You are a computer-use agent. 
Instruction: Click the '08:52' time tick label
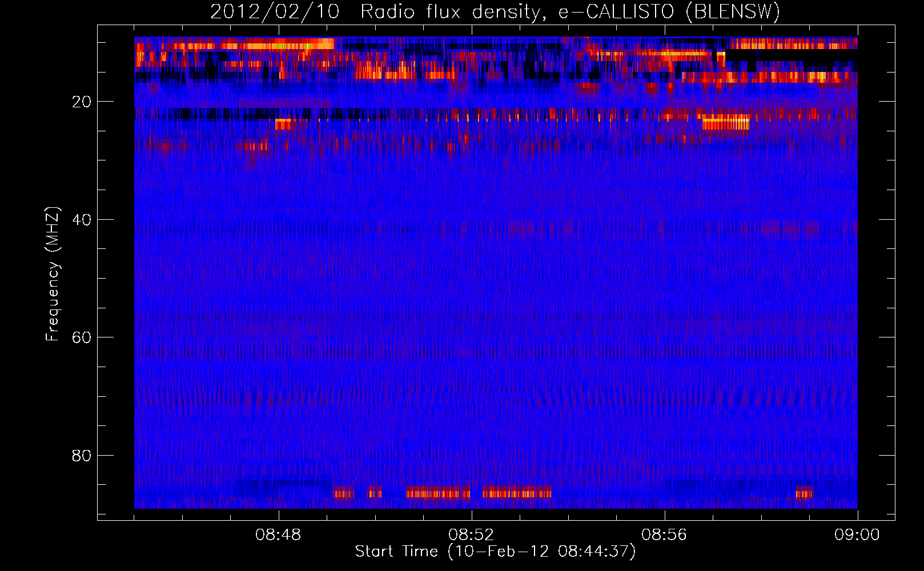tap(471, 535)
